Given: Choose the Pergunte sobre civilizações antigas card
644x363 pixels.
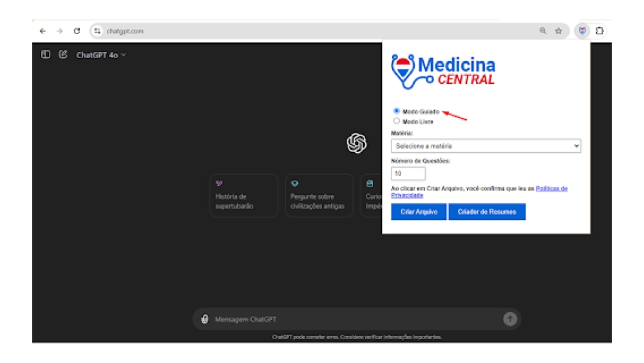Looking at the screenshot, I should coord(319,195).
